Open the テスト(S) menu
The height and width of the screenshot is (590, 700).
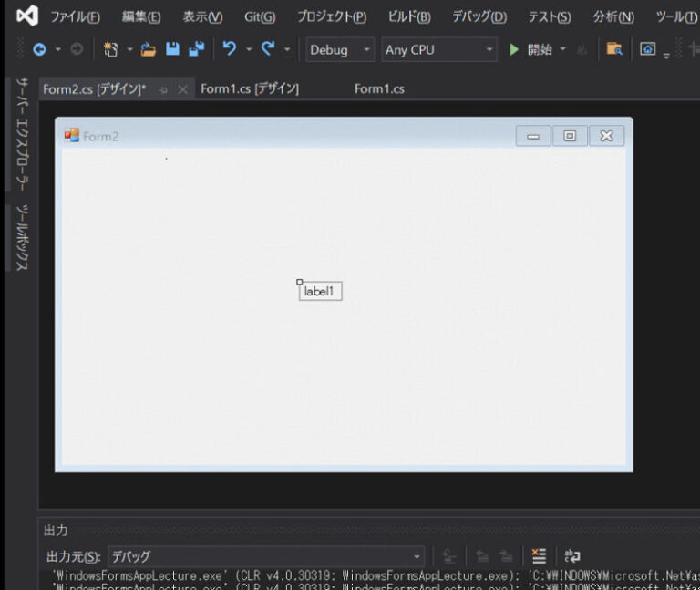click(x=550, y=17)
